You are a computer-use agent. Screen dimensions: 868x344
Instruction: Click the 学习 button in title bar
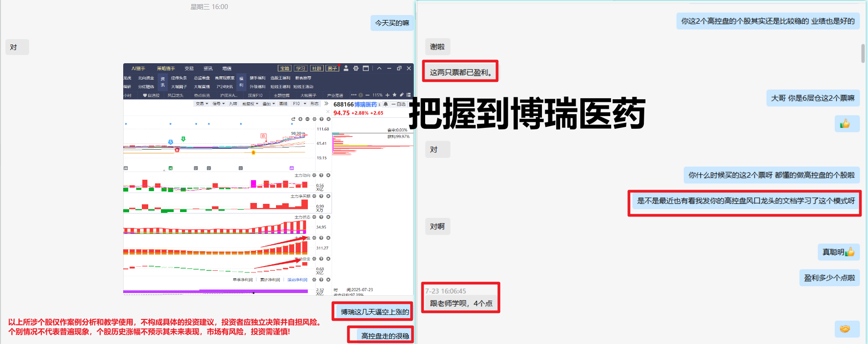301,68
